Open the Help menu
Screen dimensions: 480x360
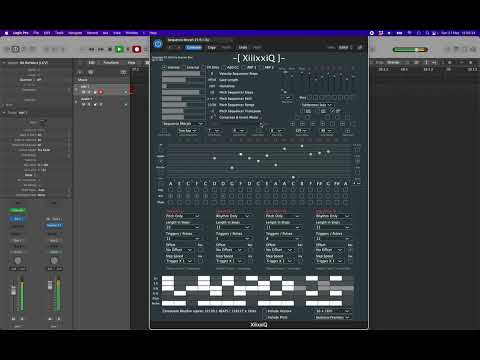153,33
